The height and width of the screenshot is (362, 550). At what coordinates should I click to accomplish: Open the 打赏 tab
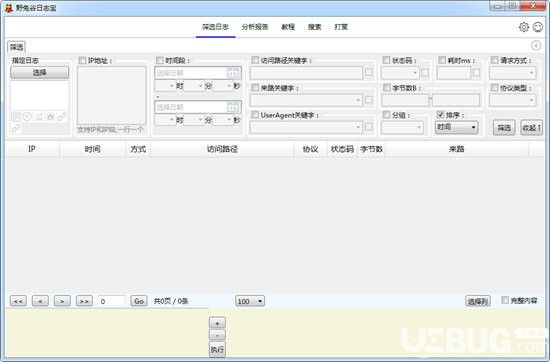[341, 27]
